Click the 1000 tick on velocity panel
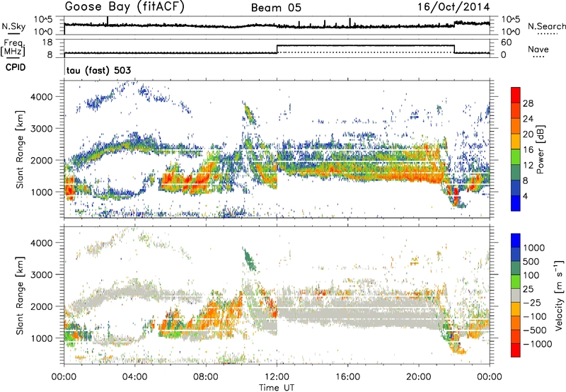This screenshot has height=392, width=566. 41,338
